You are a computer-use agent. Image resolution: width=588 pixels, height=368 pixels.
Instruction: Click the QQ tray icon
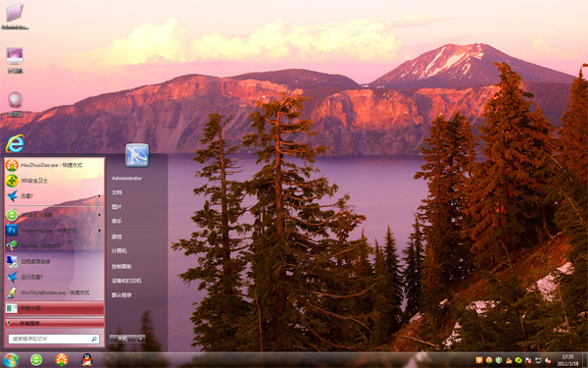(509, 360)
